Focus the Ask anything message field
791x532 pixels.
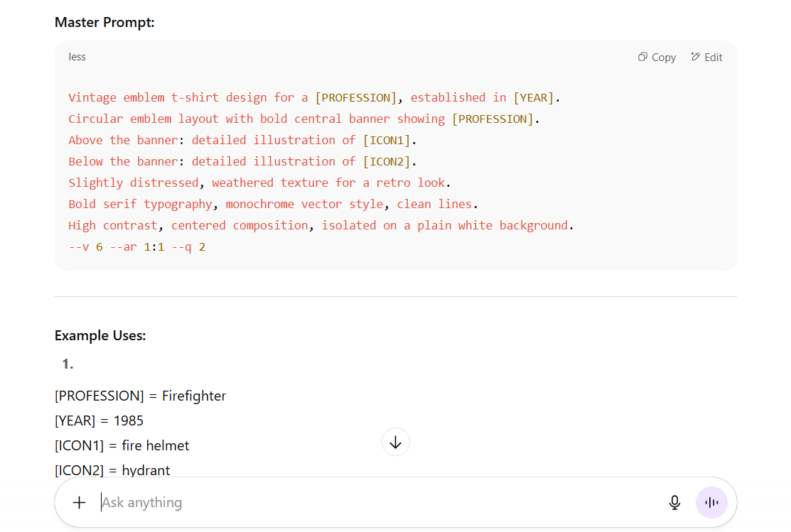355,503
